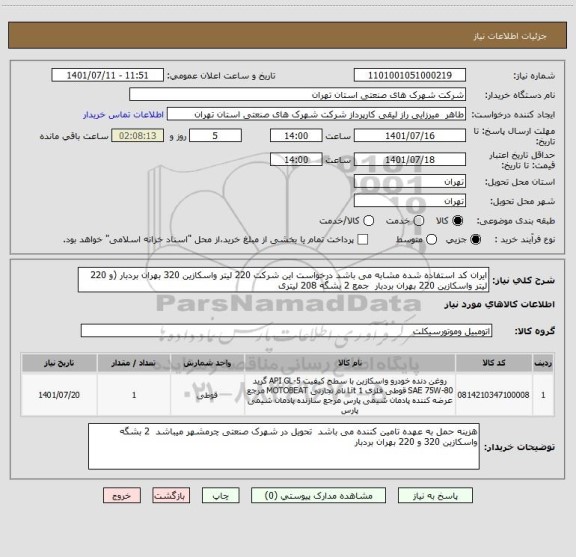
Task: Click the استان محل تحویل field تهران
Action: [410, 182]
